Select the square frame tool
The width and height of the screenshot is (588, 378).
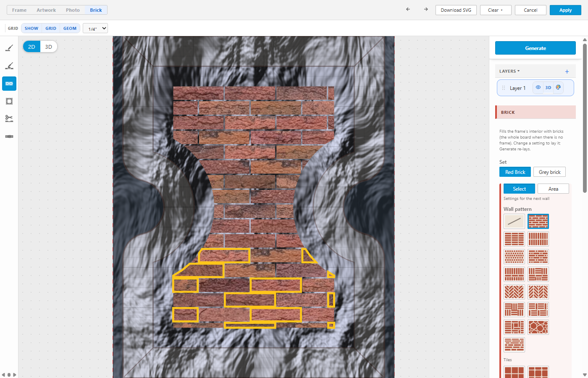click(x=9, y=101)
